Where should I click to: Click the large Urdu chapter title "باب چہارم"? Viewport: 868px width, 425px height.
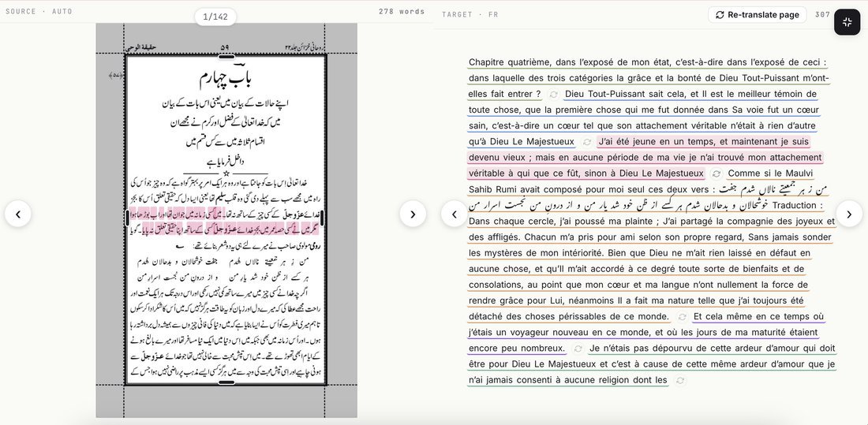[224, 78]
